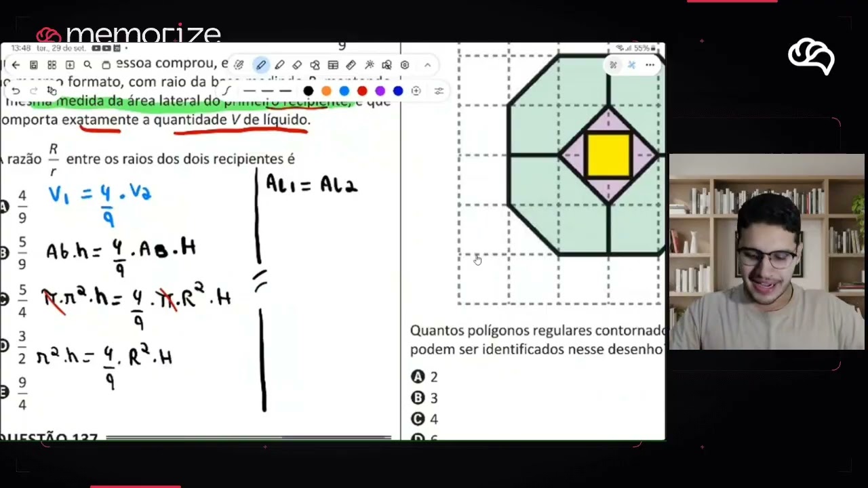868x488 pixels.
Task: Select answer option B with value 3
Action: (425, 398)
